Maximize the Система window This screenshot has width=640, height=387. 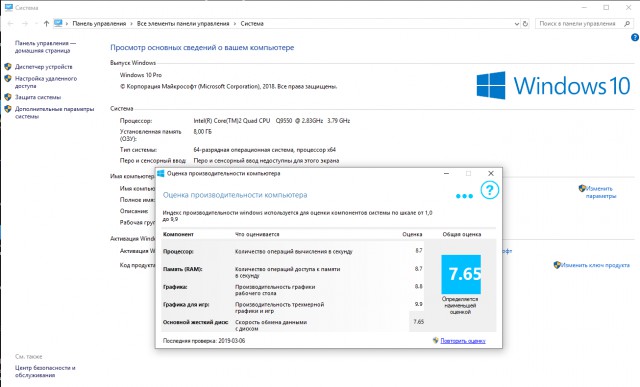pos(606,7)
